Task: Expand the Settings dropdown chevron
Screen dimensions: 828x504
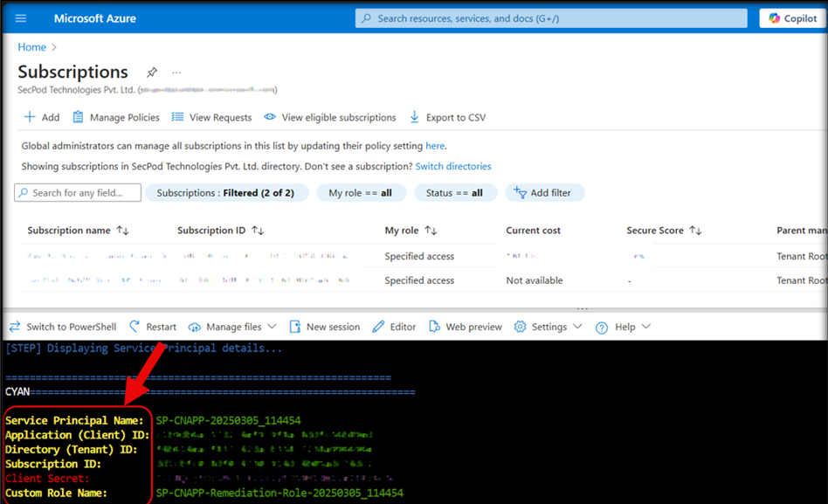Action: 577,327
